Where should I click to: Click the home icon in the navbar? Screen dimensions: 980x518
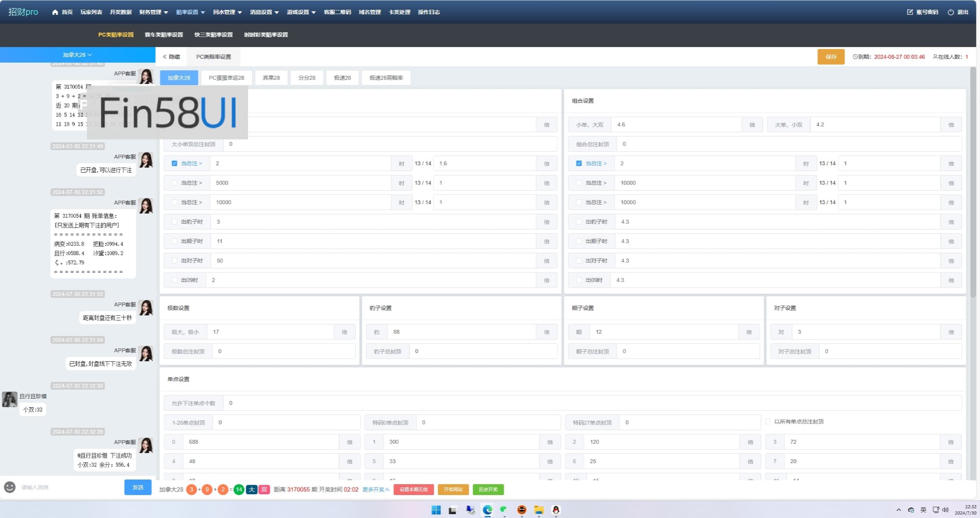(x=55, y=12)
